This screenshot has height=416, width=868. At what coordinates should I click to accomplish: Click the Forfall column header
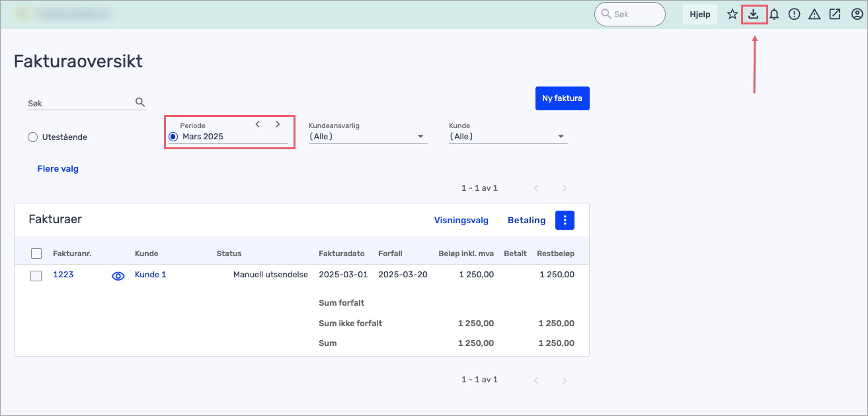pos(390,254)
